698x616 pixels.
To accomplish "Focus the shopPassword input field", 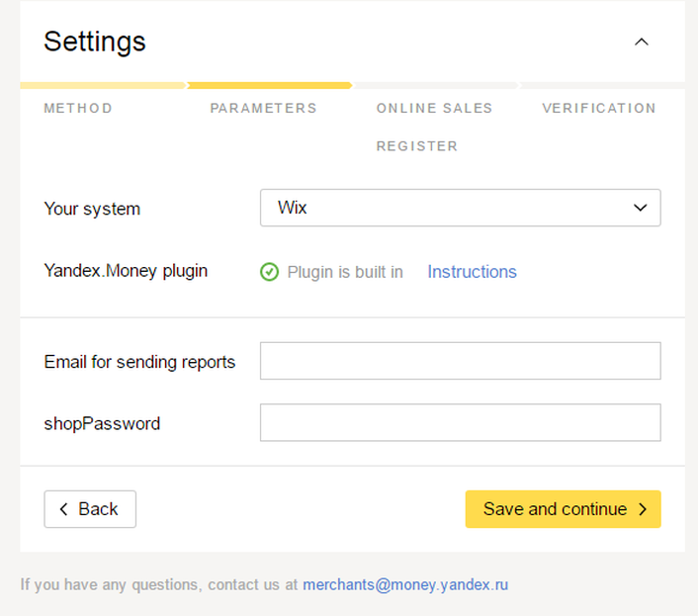I will click(x=461, y=422).
